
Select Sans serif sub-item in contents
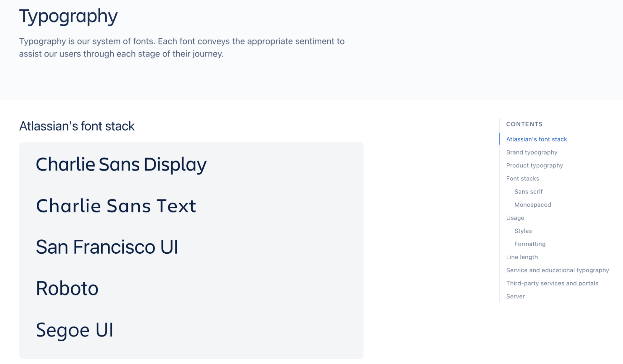[528, 192]
